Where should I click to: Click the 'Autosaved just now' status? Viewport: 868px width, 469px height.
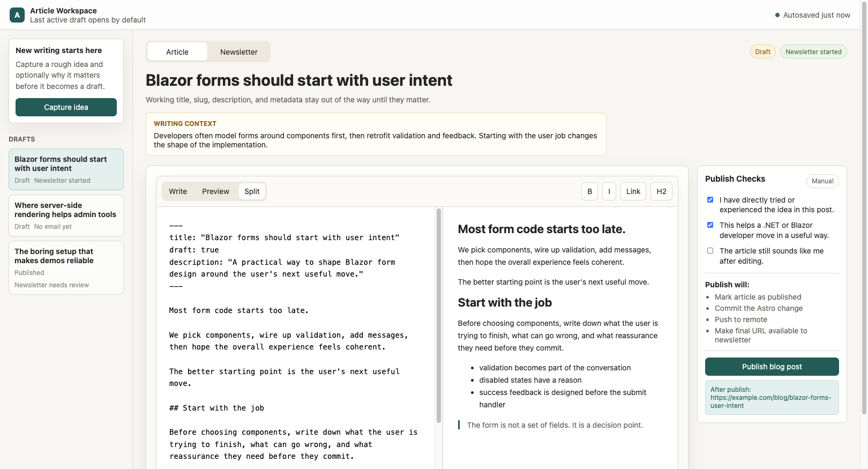[812, 15]
